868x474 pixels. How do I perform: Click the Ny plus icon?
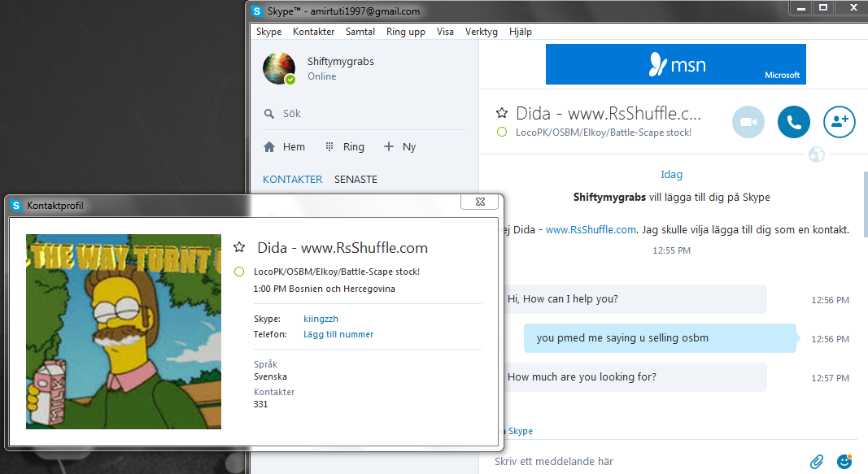pos(389,146)
